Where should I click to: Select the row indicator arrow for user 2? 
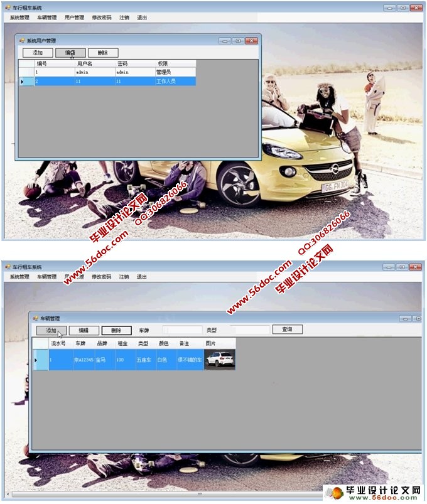click(23, 82)
